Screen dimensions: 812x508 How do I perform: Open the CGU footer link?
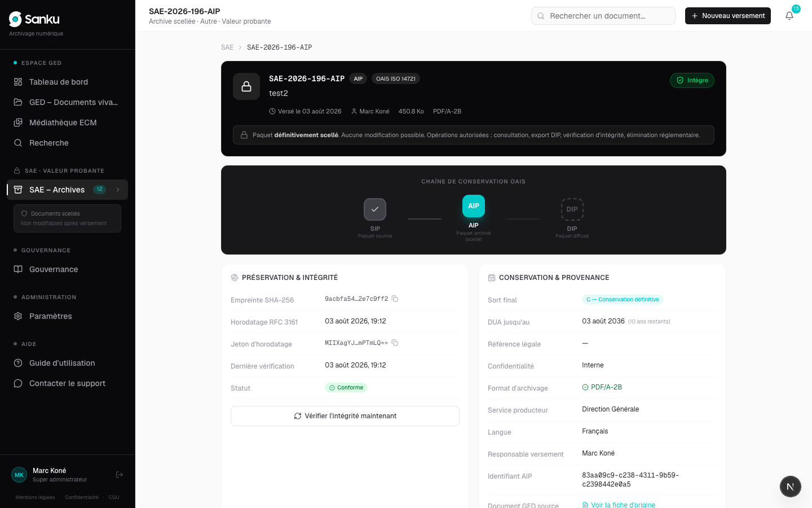tap(114, 497)
